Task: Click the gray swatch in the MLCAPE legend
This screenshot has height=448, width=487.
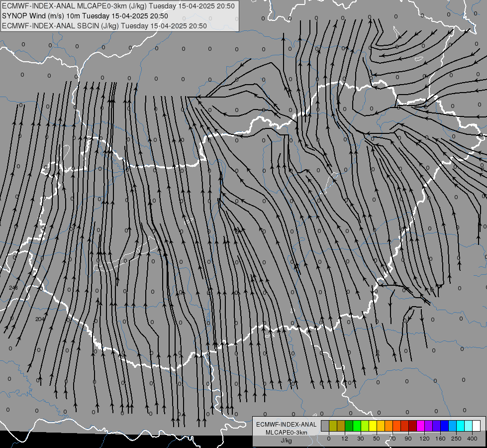Action: pyautogui.click(x=325, y=426)
